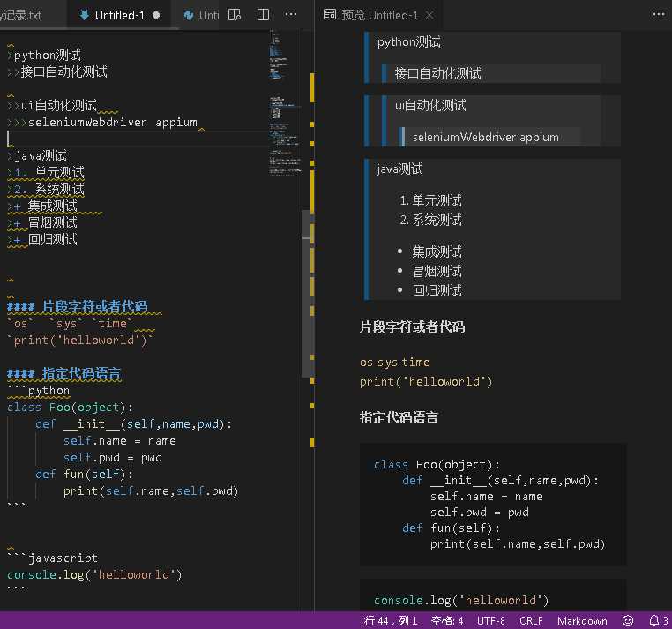Screen dimensions: 672x629
Task: Click seleniumWebdriver appium in preview
Action: click(486, 137)
